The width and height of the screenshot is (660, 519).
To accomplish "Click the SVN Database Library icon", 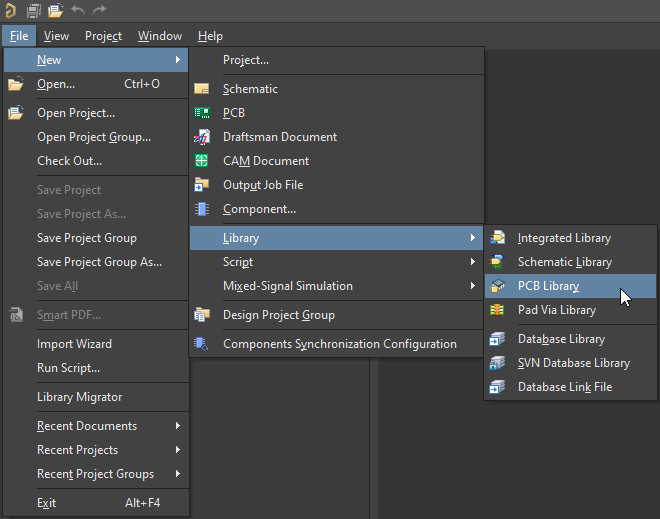I will click(498, 363).
